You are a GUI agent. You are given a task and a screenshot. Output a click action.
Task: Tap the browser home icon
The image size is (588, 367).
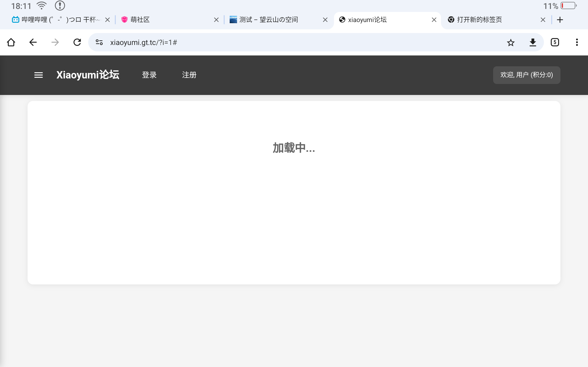(11, 42)
